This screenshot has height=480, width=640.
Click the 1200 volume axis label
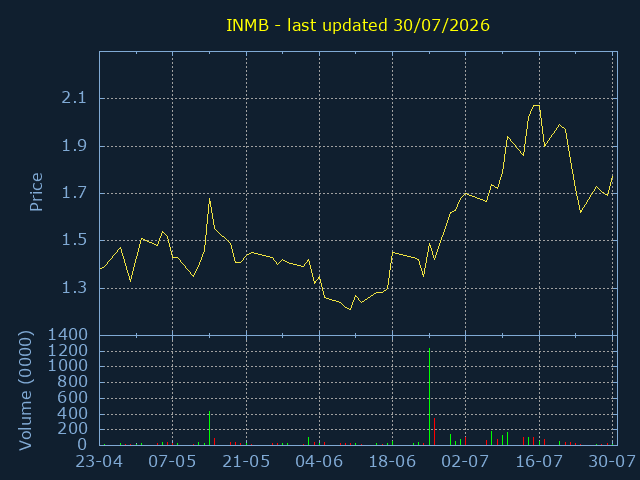(x=68, y=351)
